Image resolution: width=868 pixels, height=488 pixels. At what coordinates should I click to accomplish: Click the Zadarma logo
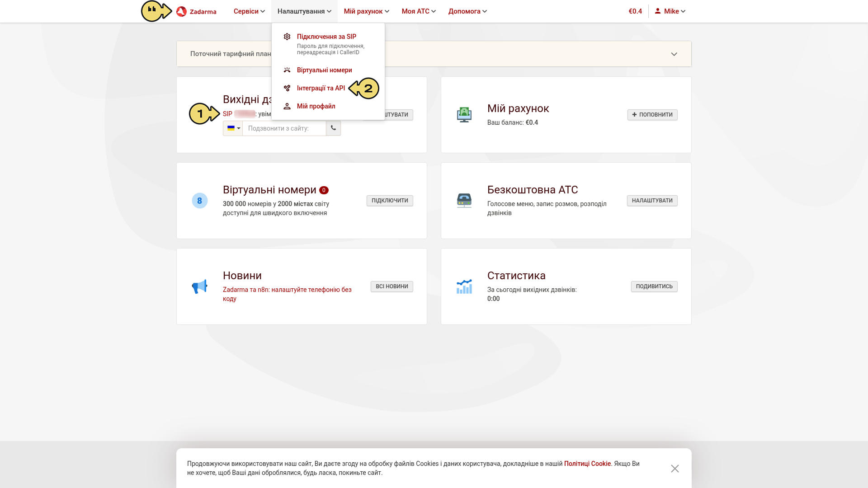tap(196, 11)
